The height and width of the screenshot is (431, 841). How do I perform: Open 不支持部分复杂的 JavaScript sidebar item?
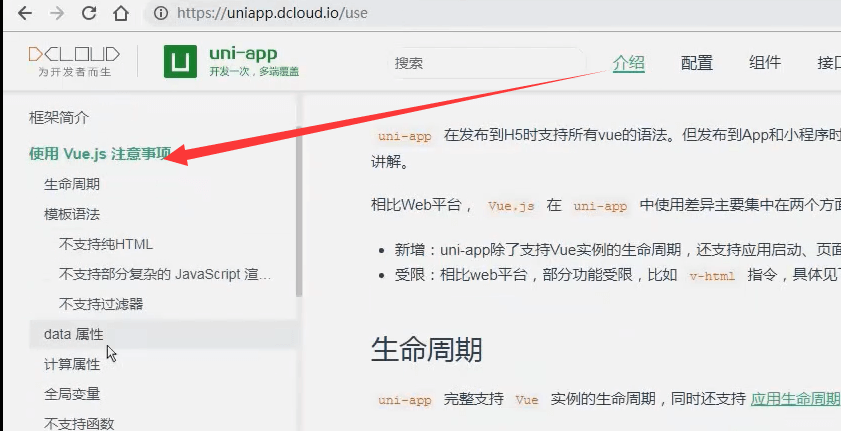(165, 274)
